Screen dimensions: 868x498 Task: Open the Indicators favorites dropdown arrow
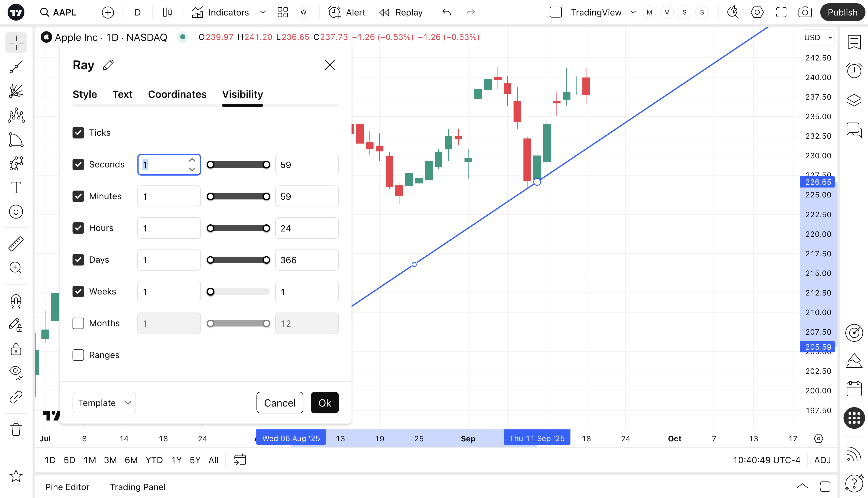pyautogui.click(x=263, y=13)
